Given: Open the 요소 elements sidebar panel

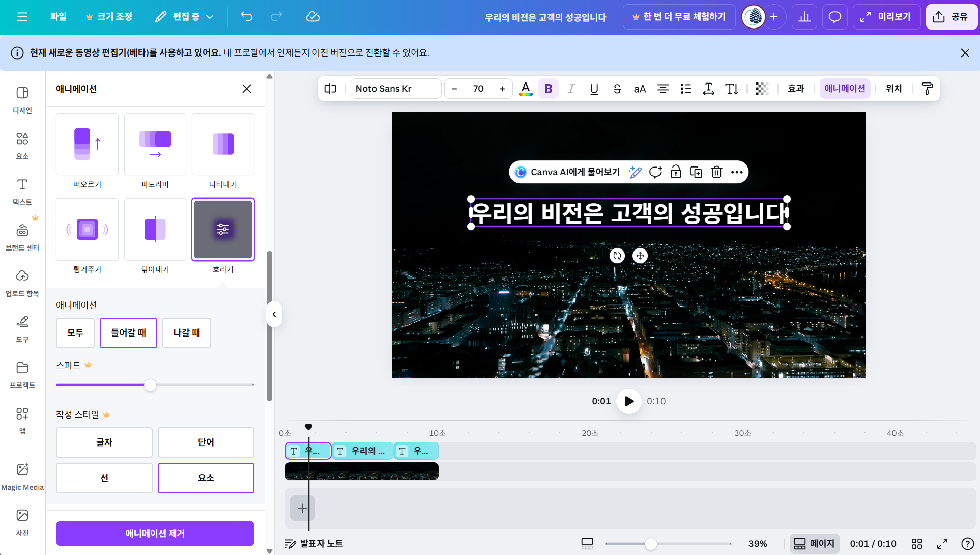Looking at the screenshot, I should click(22, 146).
